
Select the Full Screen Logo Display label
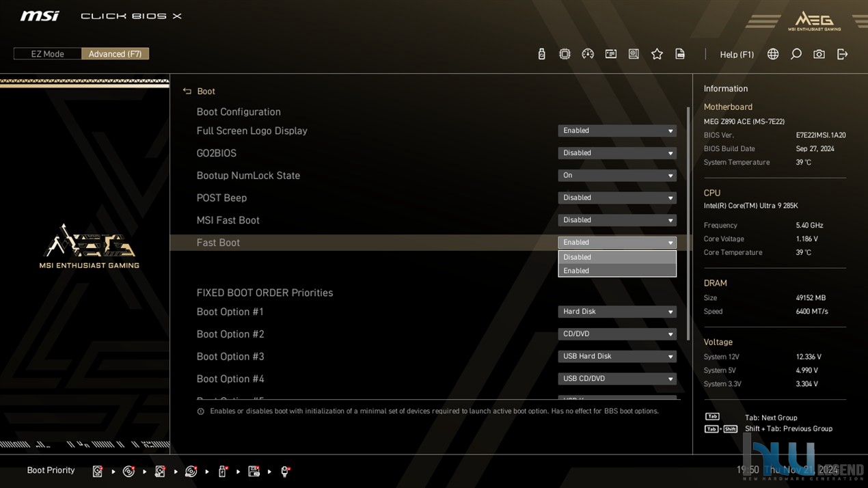coord(252,131)
